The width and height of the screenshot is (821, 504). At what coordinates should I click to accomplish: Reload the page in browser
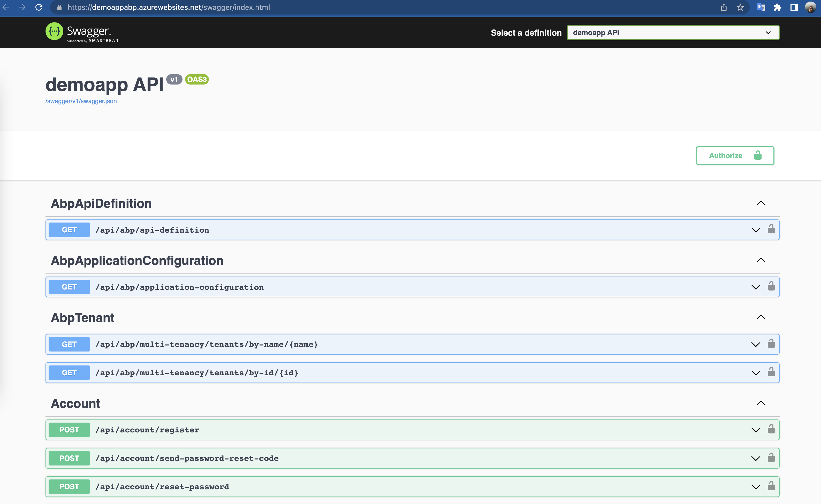39,7
